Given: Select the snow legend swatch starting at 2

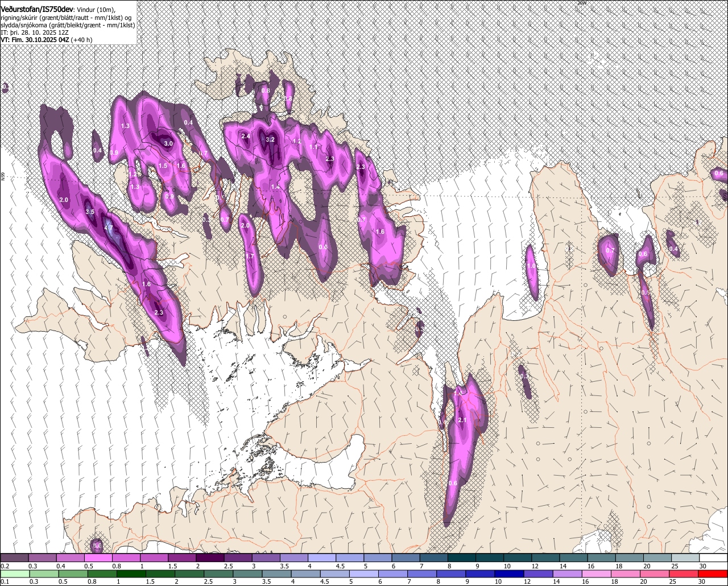Looking at the screenshot, I should [x=210, y=558].
